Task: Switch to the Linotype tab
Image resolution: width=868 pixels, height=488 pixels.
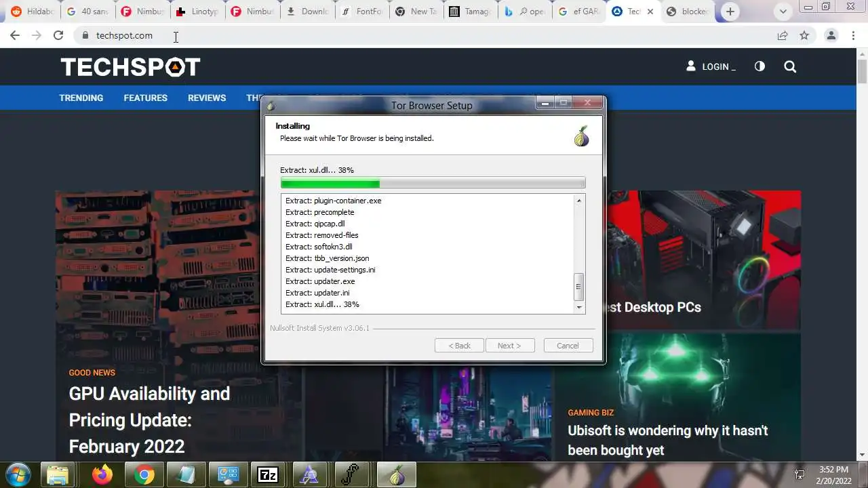Action: point(198,12)
